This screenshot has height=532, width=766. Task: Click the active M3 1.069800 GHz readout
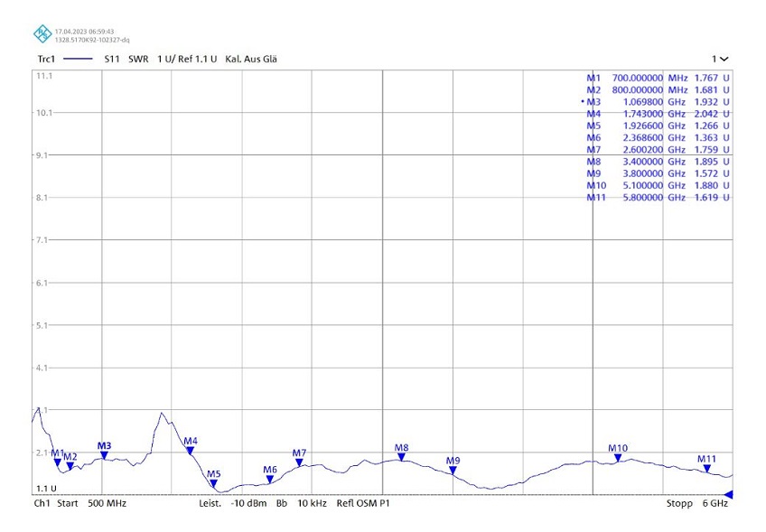coord(656,102)
